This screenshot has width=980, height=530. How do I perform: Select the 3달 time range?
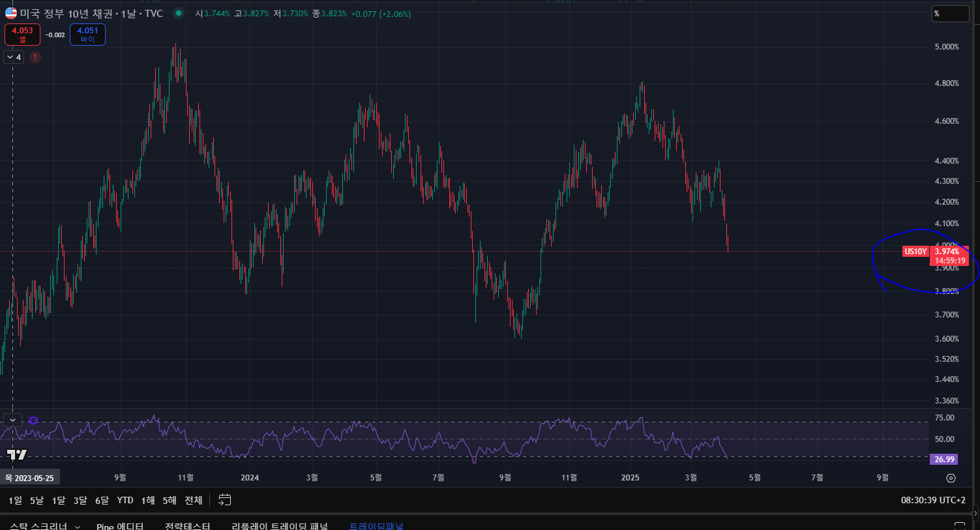(x=80, y=500)
